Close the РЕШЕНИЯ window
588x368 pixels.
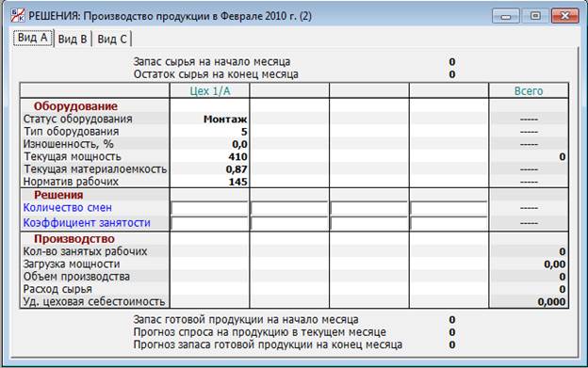click(565, 16)
